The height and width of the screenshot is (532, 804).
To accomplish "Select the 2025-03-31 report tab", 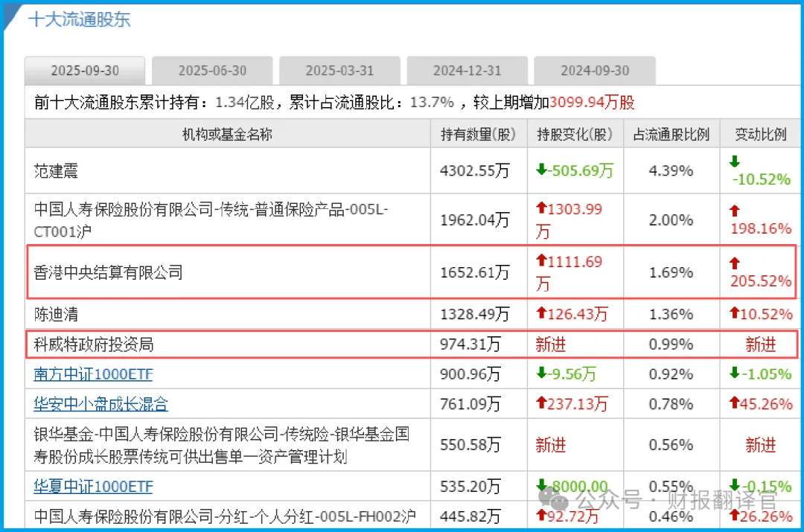I will click(x=339, y=71).
